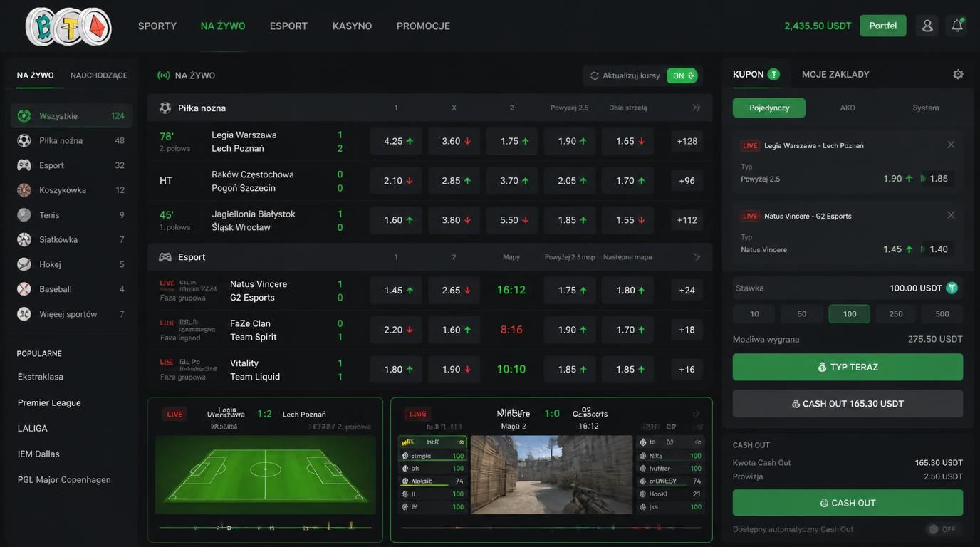This screenshot has width=980, height=547.
Task: Go to the KASYNO navigation tab
Action: [x=352, y=26]
